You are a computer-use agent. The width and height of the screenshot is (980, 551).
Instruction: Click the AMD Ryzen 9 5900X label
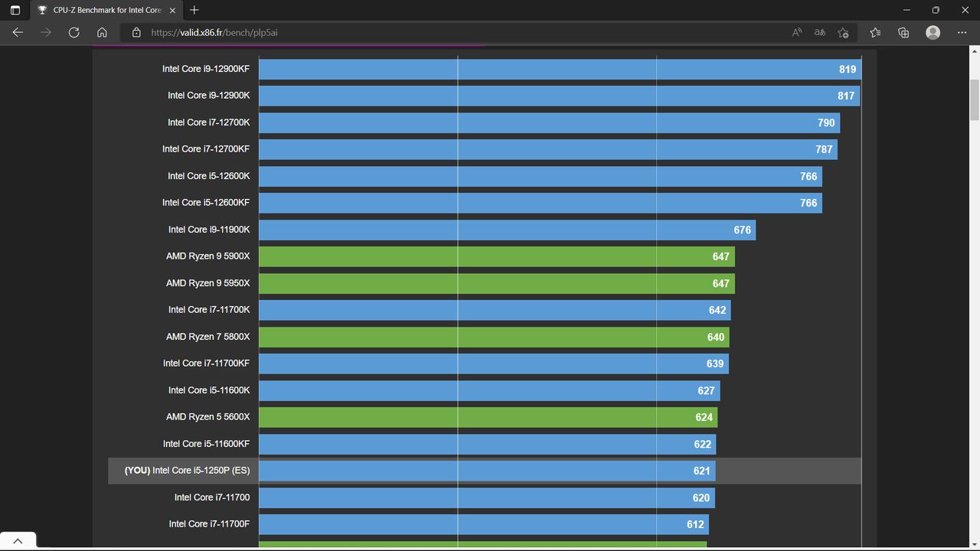tap(208, 256)
